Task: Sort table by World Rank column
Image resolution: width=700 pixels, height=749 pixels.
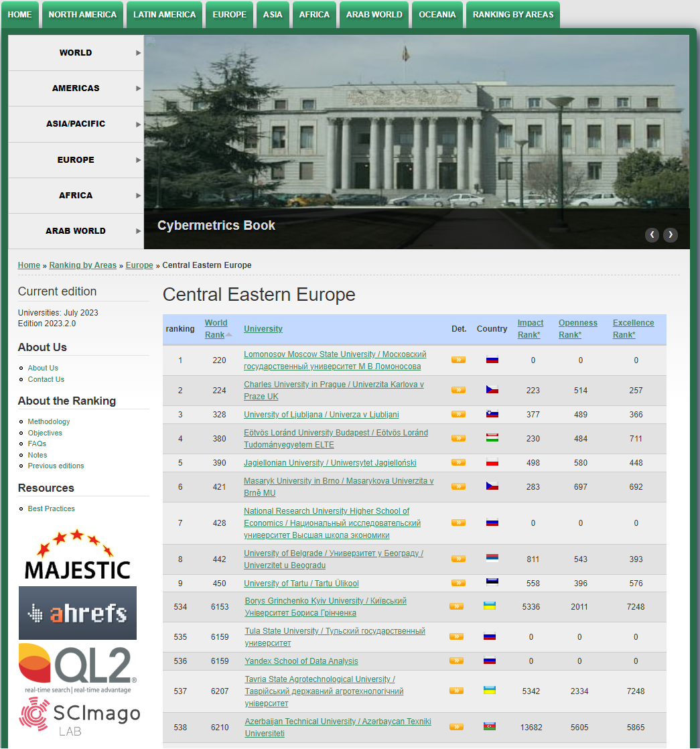Action: pyautogui.click(x=216, y=328)
